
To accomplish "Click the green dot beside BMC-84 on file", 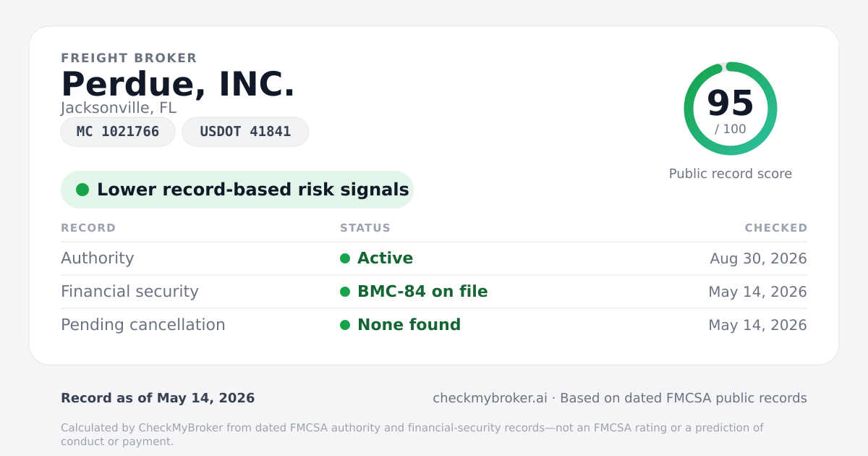I will 345,292.
